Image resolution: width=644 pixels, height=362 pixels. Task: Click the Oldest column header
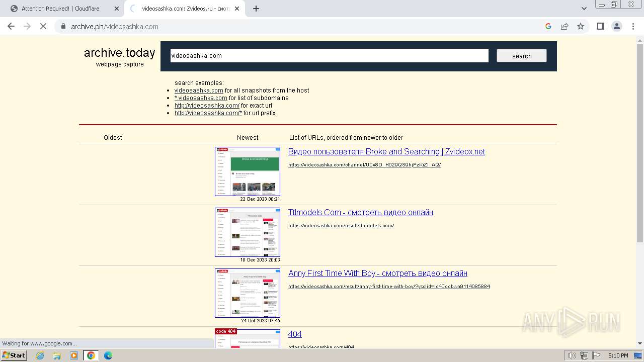point(113,138)
